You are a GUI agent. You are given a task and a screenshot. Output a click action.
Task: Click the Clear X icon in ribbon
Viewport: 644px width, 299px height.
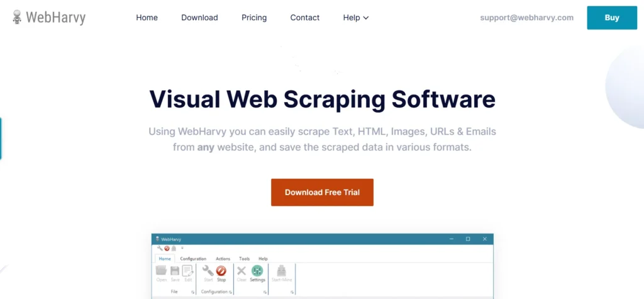pyautogui.click(x=241, y=271)
